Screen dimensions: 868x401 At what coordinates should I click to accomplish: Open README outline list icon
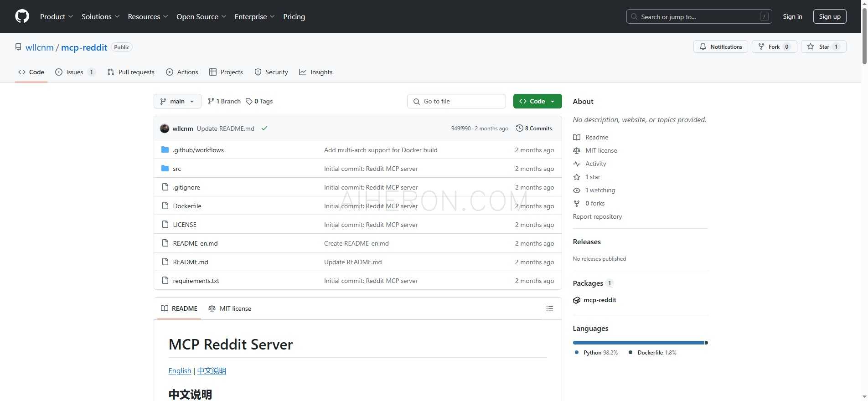click(x=550, y=308)
